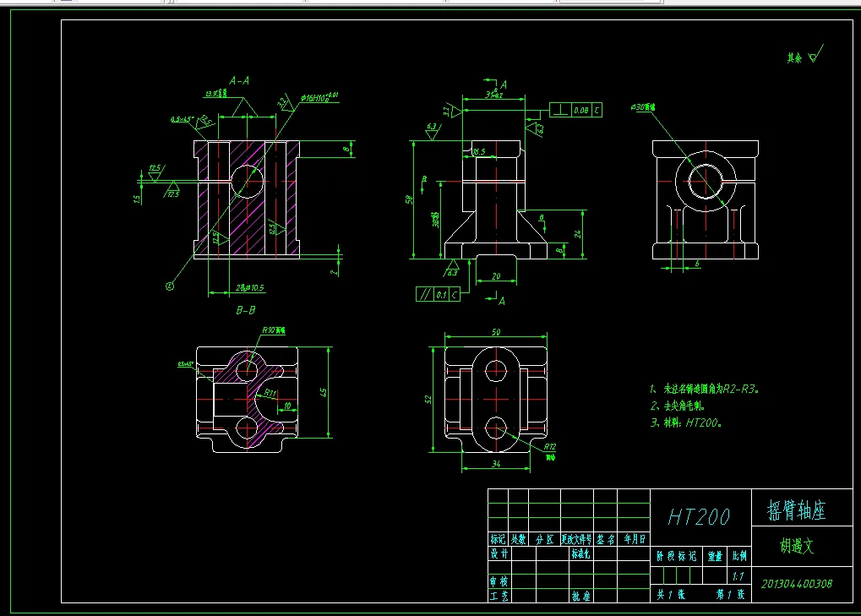Click the 重量 header cell
861x616 pixels.
(x=715, y=556)
